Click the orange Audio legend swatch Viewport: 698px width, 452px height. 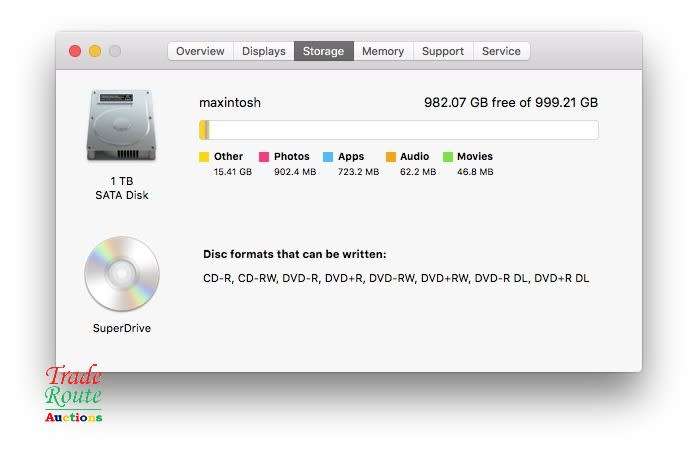coord(391,157)
